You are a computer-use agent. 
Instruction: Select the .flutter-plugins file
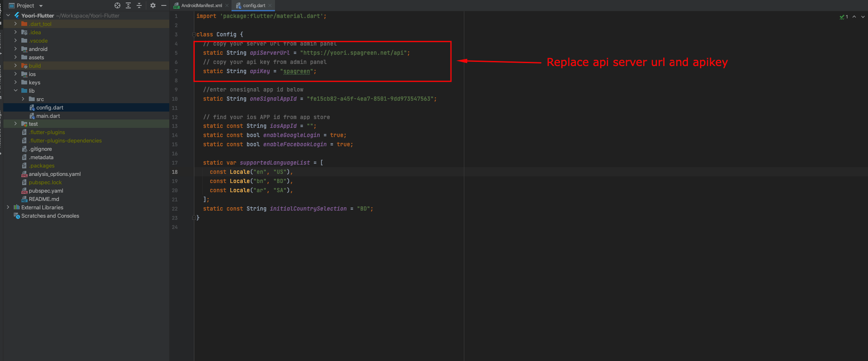47,132
